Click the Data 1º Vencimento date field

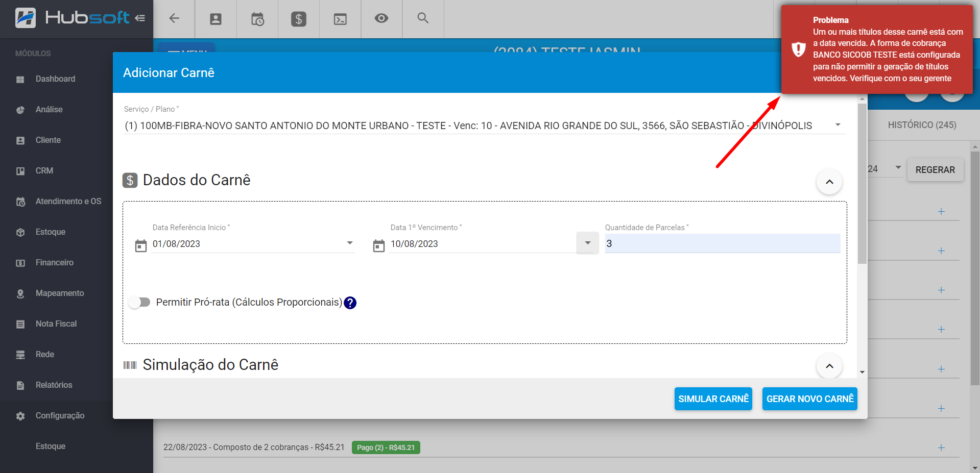click(483, 244)
